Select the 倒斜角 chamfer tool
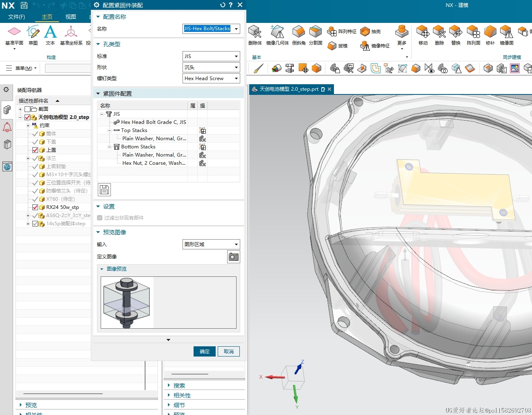 [299, 36]
